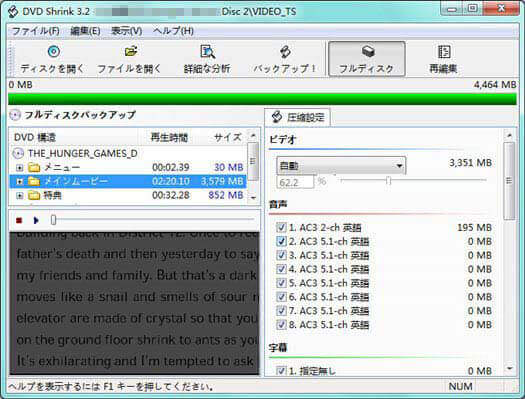Maximize the DVD Shrink window
525x399 pixels.
coord(473,9)
